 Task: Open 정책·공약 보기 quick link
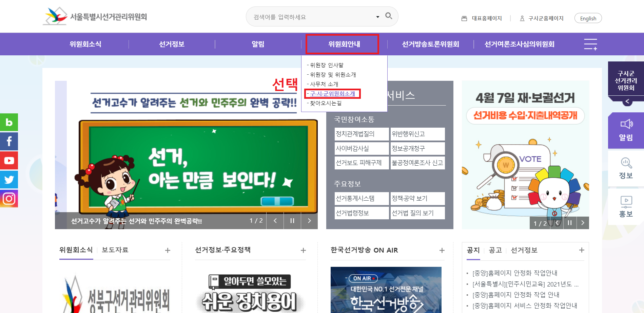(x=417, y=199)
